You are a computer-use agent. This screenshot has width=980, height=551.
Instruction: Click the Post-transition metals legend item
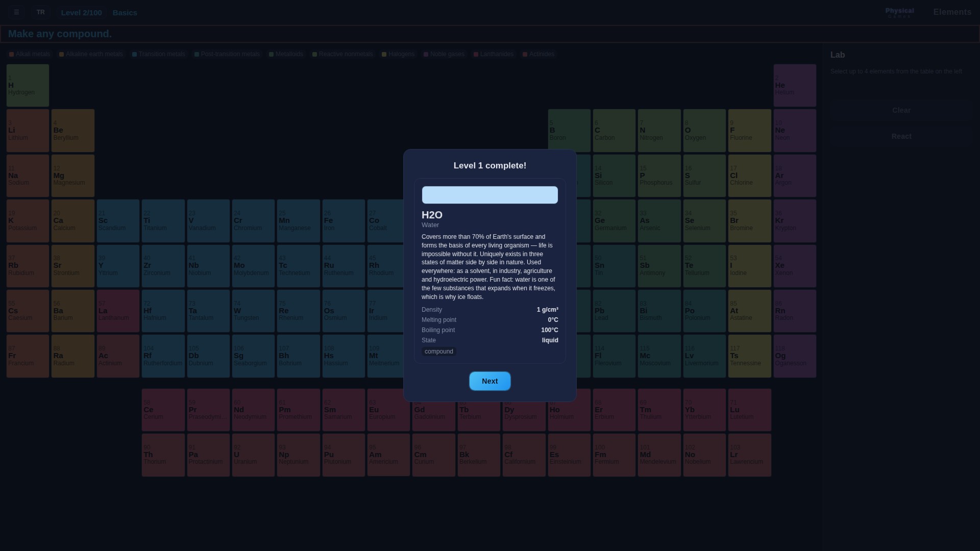tap(227, 54)
